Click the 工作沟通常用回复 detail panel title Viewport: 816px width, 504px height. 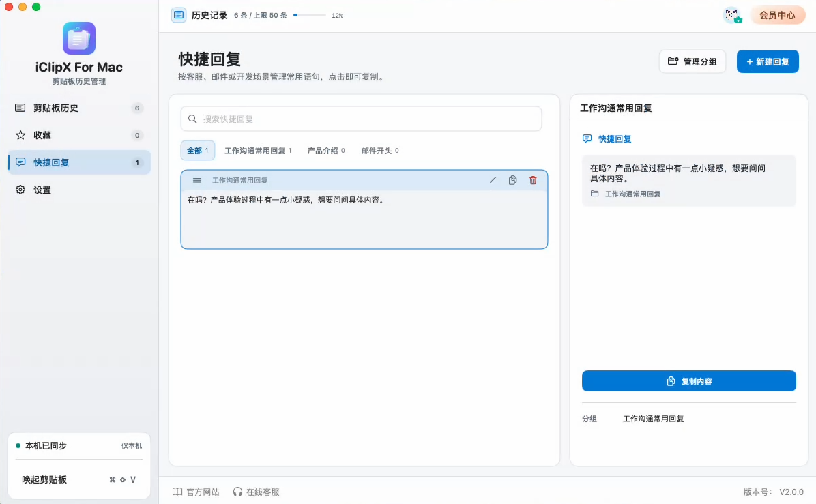pos(616,108)
